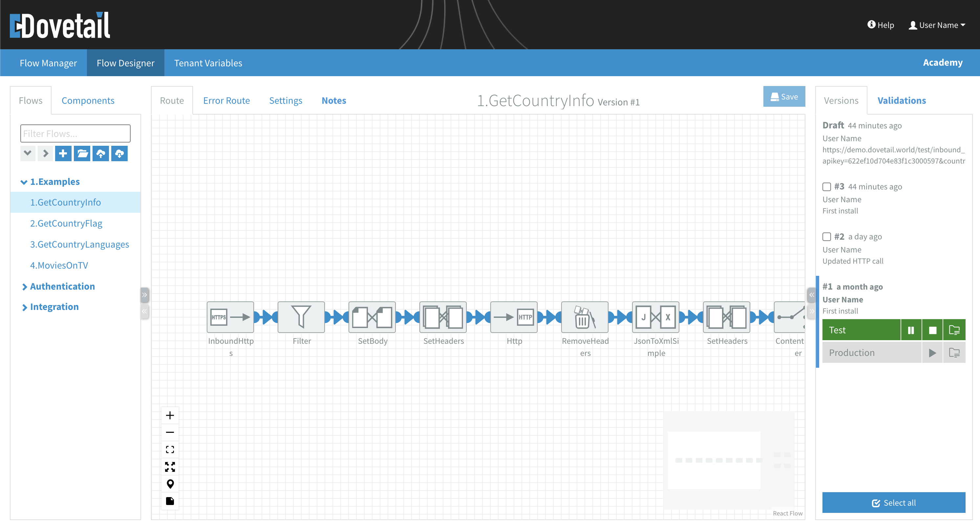Viewport: 980px width, 526px height.
Task: Select the InboundHttps node
Action: coord(230,317)
